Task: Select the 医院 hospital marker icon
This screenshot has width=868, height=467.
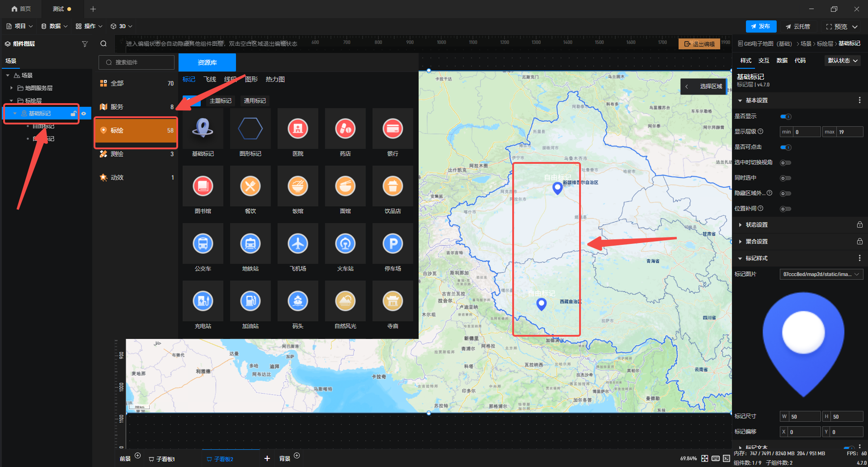Action: click(x=297, y=129)
